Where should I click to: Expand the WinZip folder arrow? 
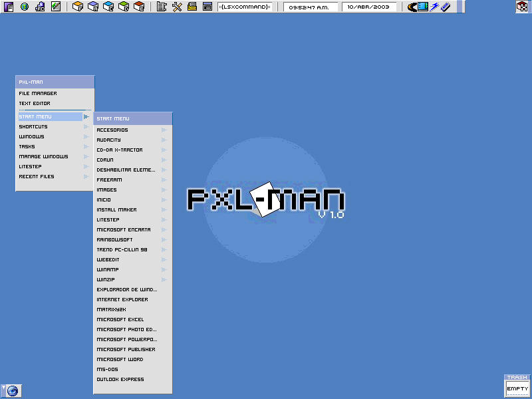[x=164, y=279]
